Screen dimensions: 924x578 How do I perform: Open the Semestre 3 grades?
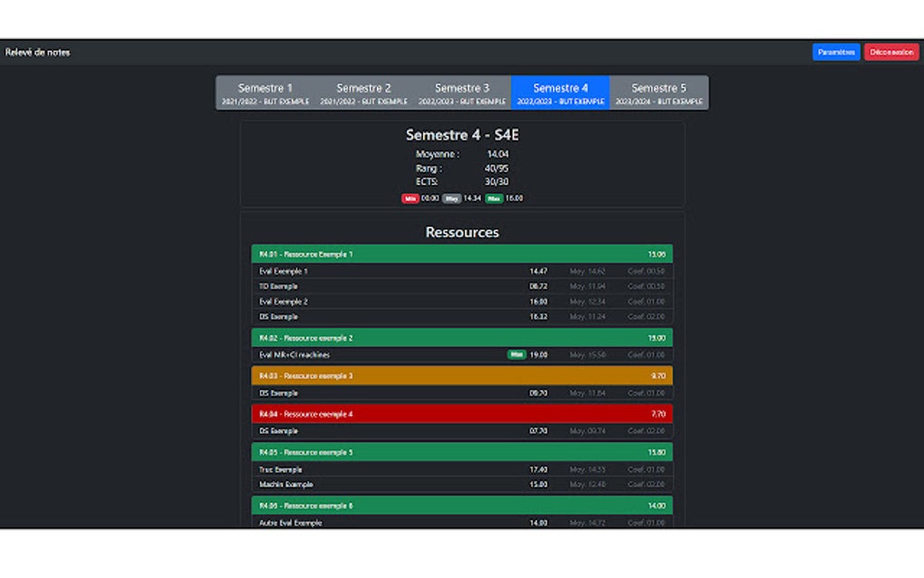coord(463,92)
